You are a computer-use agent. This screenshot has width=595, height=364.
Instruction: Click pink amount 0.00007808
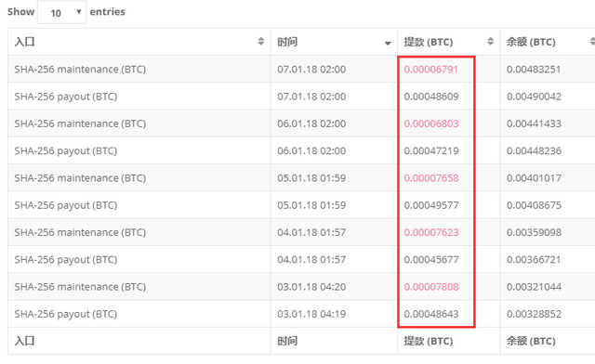point(431,287)
